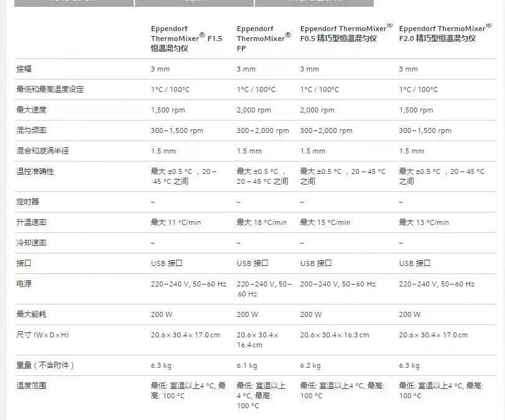Select 1,500 rpm max speed for F2.0
Viewport: 505px width, 420px height.
coord(416,110)
